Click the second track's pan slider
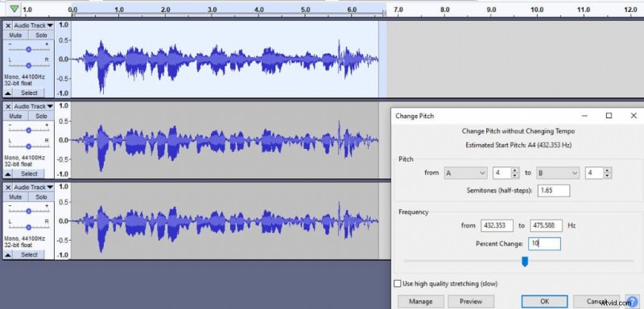The height and width of the screenshot is (309, 644). pos(28,146)
